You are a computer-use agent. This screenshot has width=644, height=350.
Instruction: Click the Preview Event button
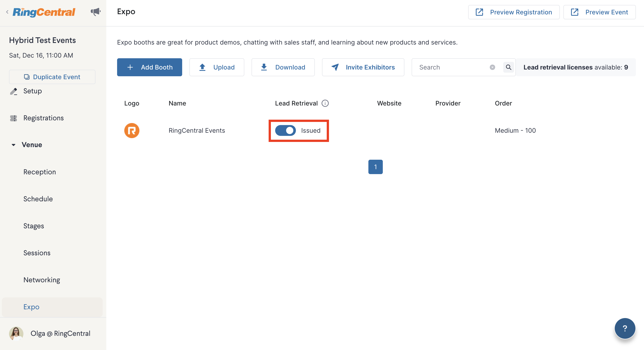coord(599,12)
